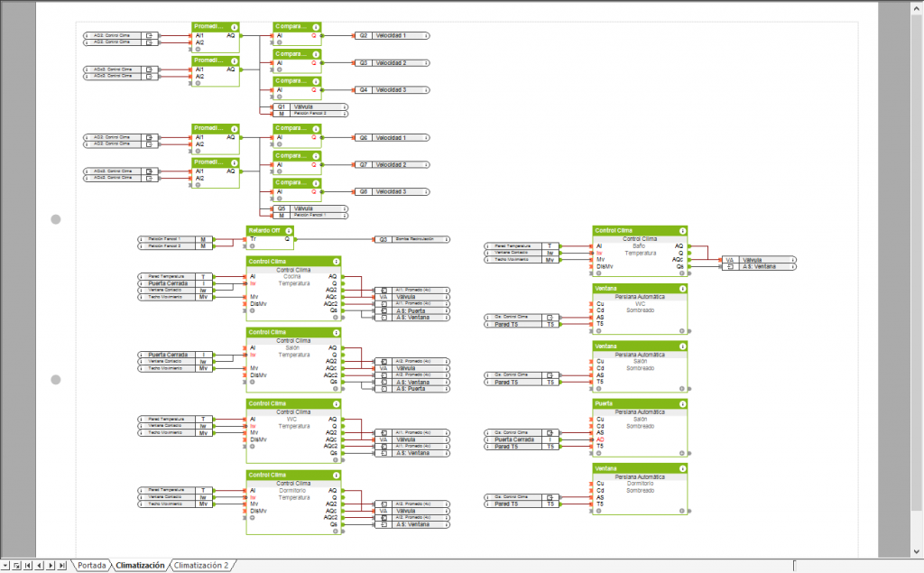Click the page overview button beside tabs
The height and width of the screenshot is (573, 924).
[16, 566]
